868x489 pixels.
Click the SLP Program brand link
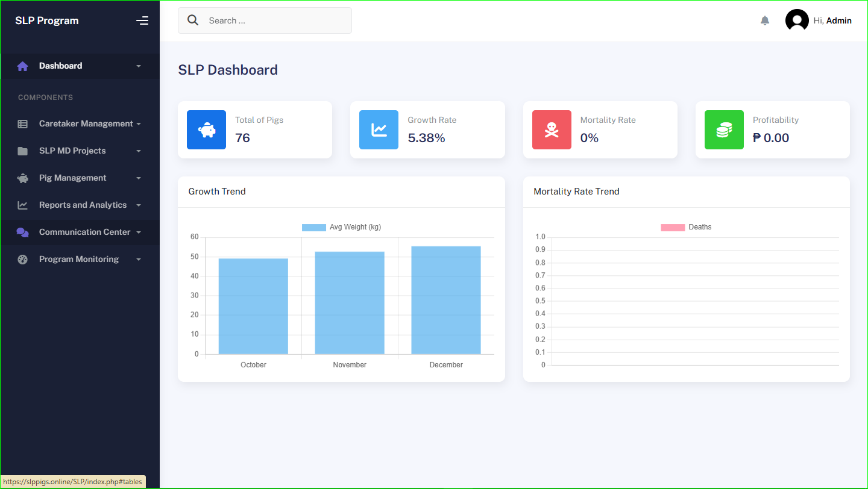point(47,20)
